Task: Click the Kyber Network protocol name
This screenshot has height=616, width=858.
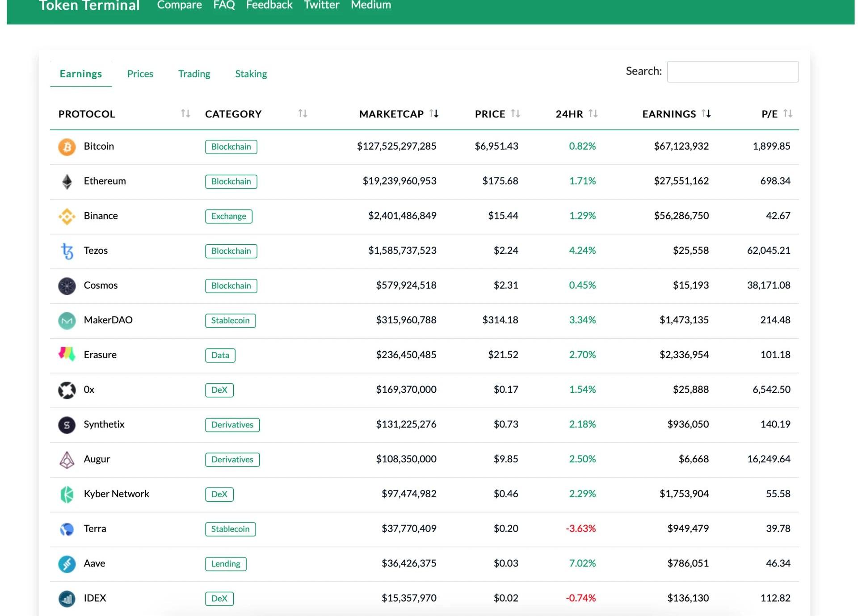Action: click(x=117, y=494)
